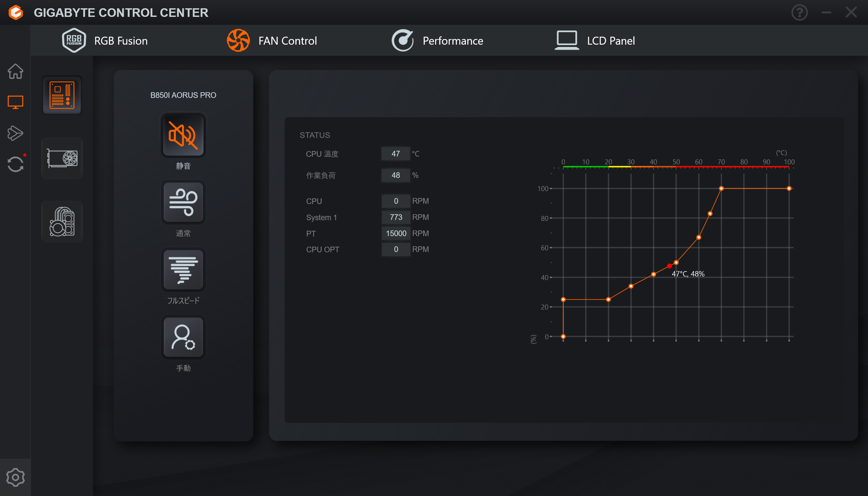The height and width of the screenshot is (496, 868).
Task: Select the Full Speed (フルスピード) fan mode
Action: pyautogui.click(x=183, y=270)
